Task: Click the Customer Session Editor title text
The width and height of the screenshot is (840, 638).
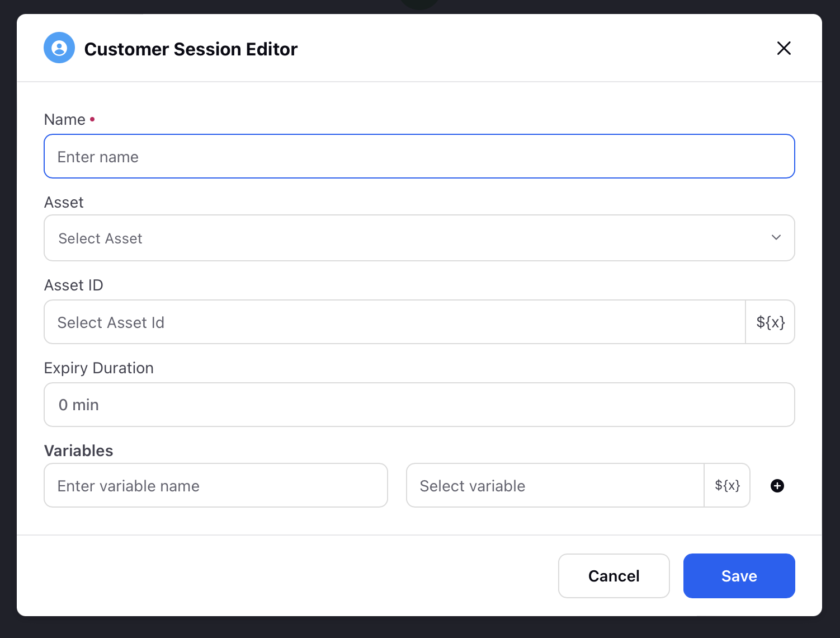Action: point(191,49)
